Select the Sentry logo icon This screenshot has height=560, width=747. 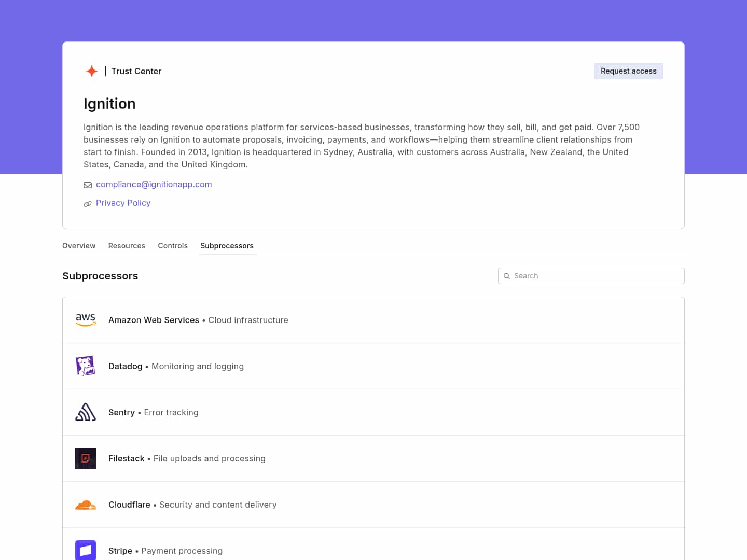point(86,412)
